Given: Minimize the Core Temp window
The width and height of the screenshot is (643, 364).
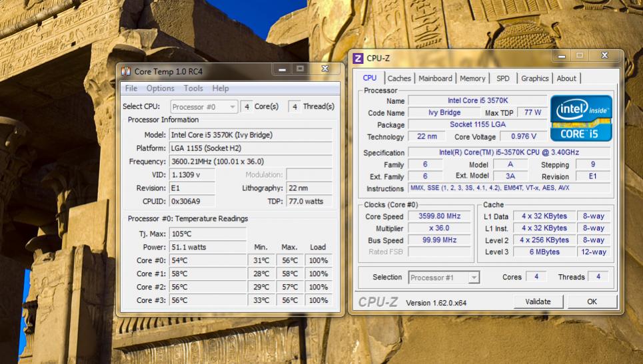Looking at the screenshot, I should point(282,69).
